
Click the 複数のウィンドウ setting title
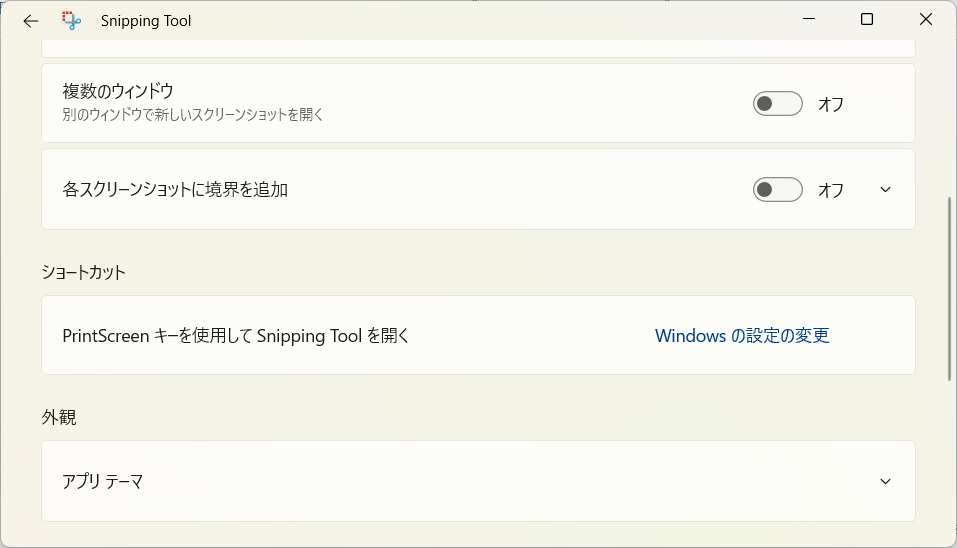[x=118, y=92]
